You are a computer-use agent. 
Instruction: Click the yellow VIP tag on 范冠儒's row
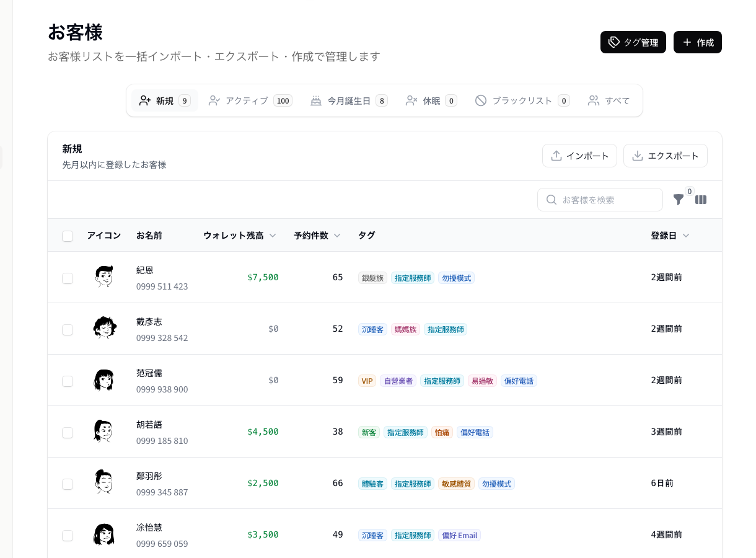click(x=367, y=381)
